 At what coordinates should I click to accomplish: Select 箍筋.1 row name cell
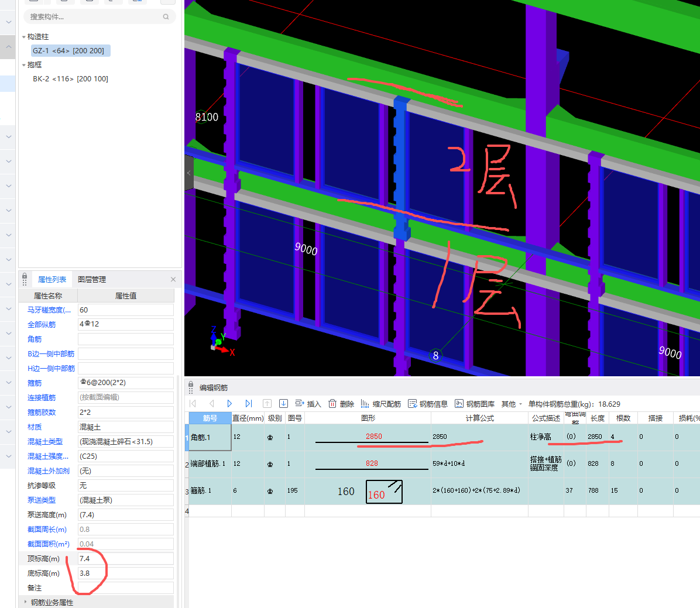pos(210,490)
